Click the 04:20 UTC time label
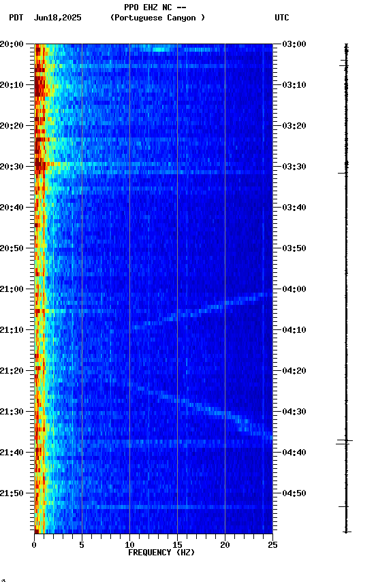376x588 pixels. (294, 372)
